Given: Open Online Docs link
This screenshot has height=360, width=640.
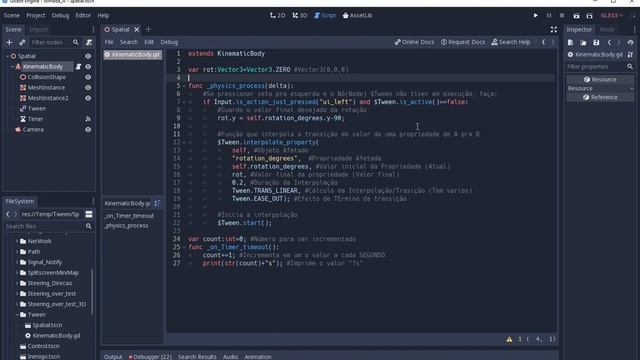Looking at the screenshot, I should pyautogui.click(x=414, y=42).
